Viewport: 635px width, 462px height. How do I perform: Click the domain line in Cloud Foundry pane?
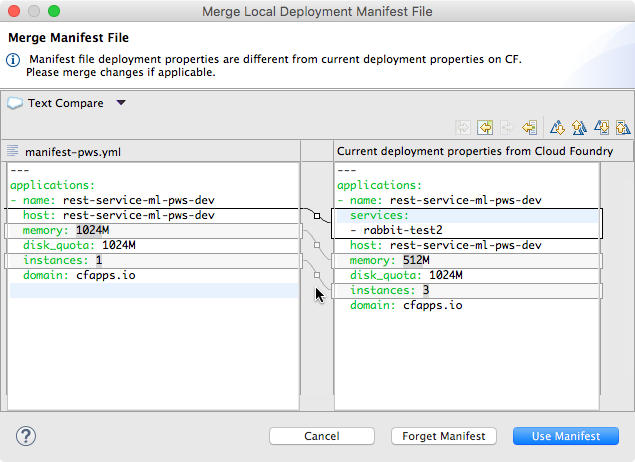[467, 305]
